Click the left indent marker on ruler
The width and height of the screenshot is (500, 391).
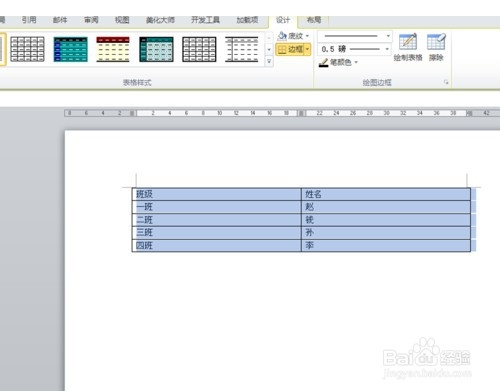click(x=133, y=113)
